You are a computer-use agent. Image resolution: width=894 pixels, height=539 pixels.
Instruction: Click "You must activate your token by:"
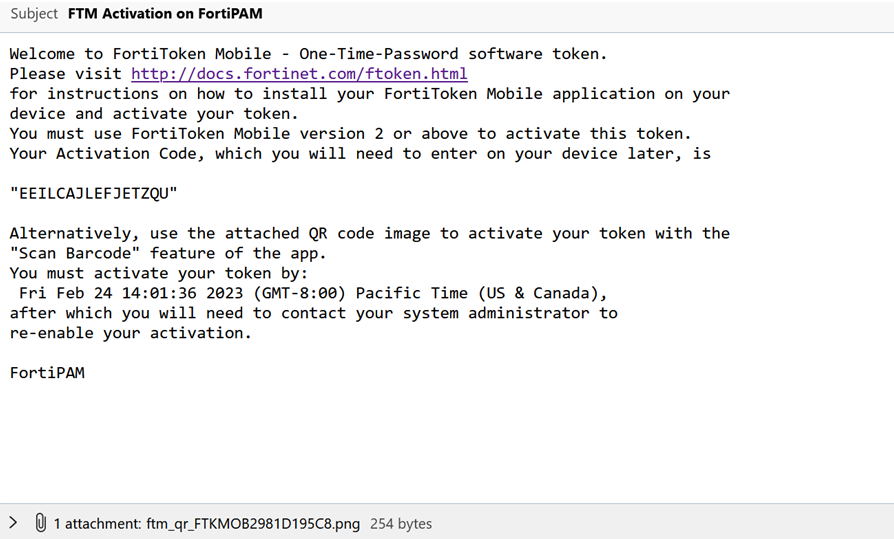159,273
